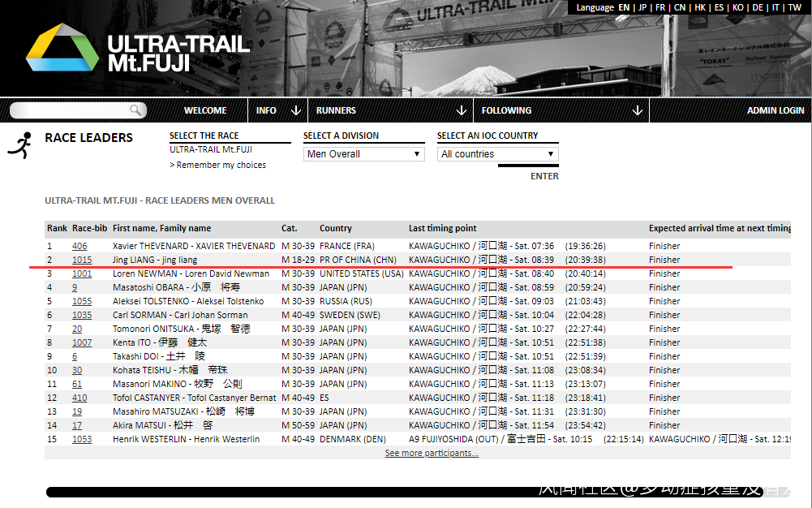Screen dimensions: 812x508
Task: Open the INFO menu
Action: [266, 110]
